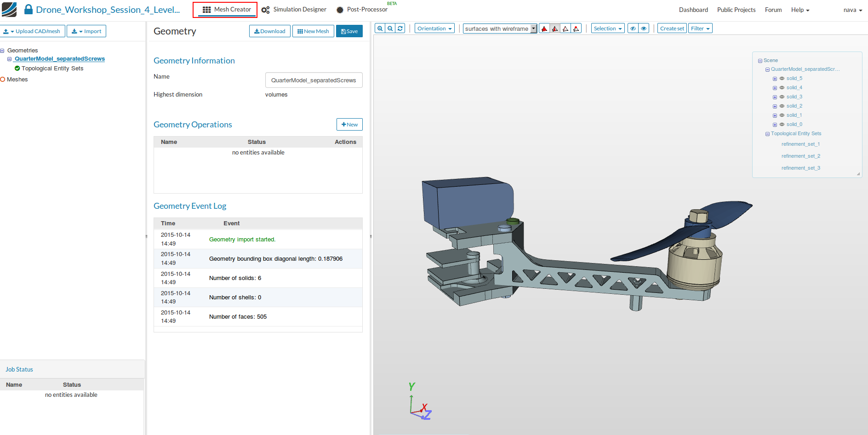Click the show all eye icon in toolbar

[644, 29]
